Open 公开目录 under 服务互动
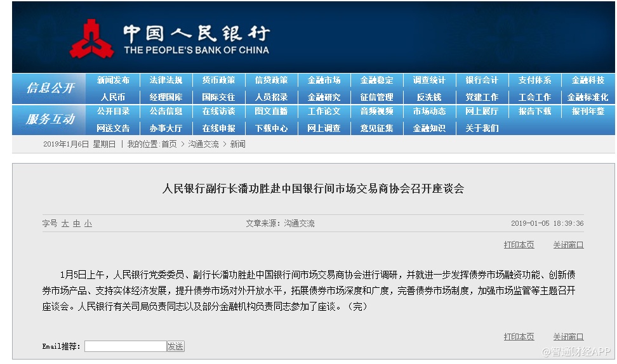 (x=113, y=111)
